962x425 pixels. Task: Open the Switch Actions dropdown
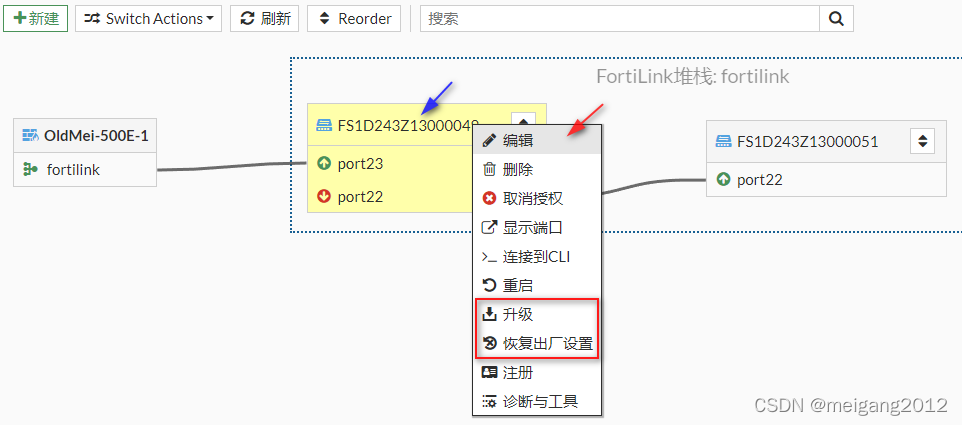[148, 18]
